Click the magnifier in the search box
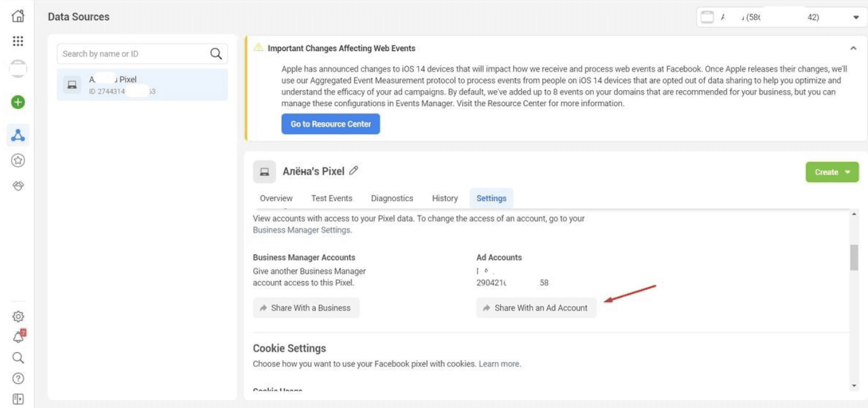Screen dimensions: 868x408 click(x=215, y=54)
